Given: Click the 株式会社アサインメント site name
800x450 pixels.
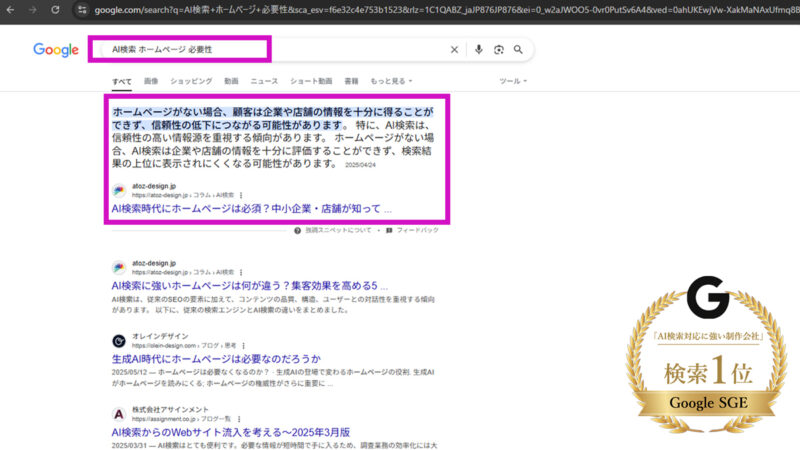Looking at the screenshot, I should pos(170,410).
